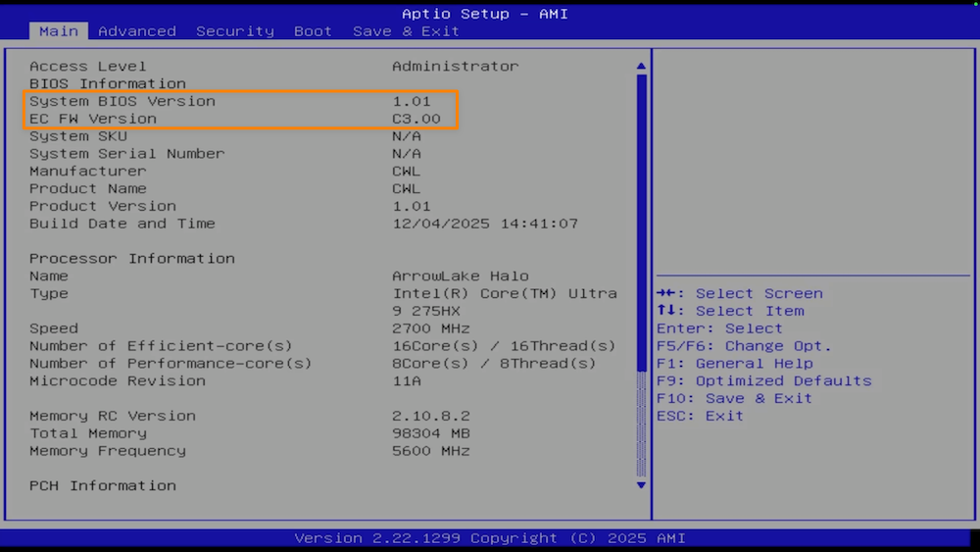Screen dimensions: 980x552
Task: Select Number of Efficient-core(s) label
Action: [161, 346]
